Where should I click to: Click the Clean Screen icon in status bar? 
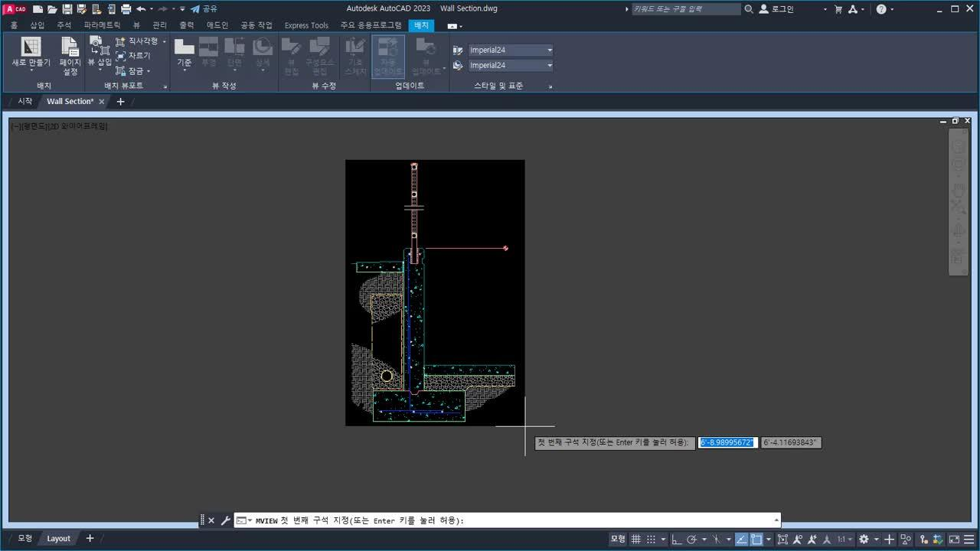tap(954, 539)
